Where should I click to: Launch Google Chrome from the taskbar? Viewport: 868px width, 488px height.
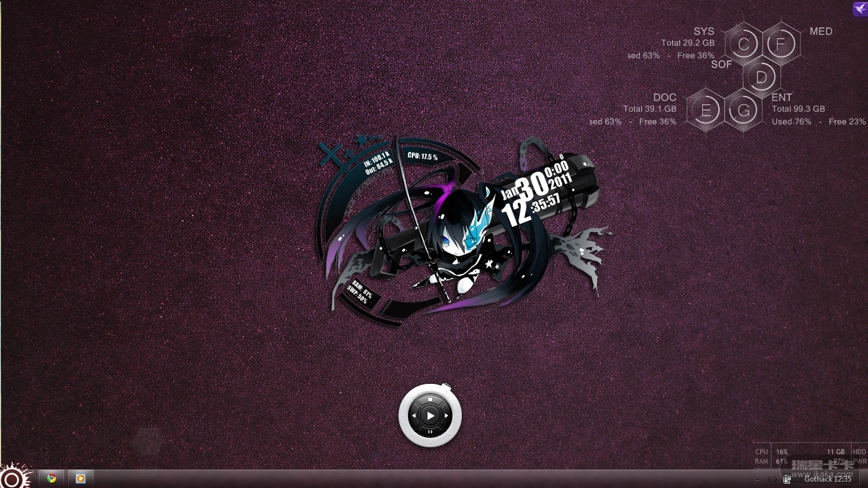[x=51, y=478]
